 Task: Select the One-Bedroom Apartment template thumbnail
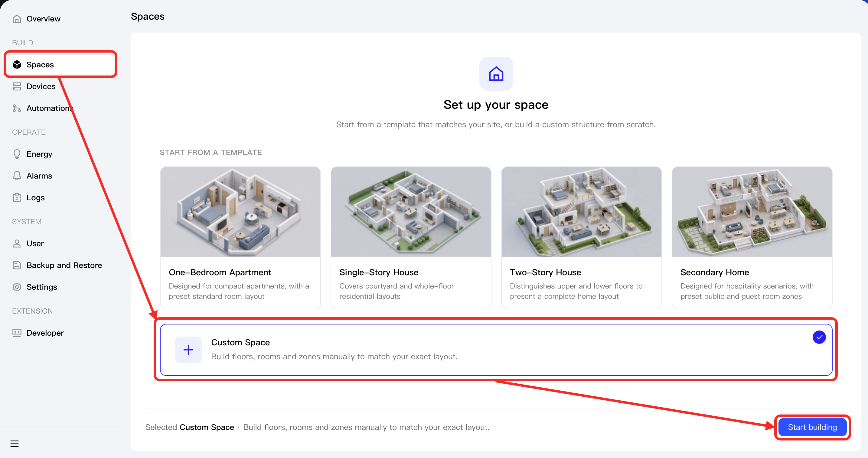point(240,212)
